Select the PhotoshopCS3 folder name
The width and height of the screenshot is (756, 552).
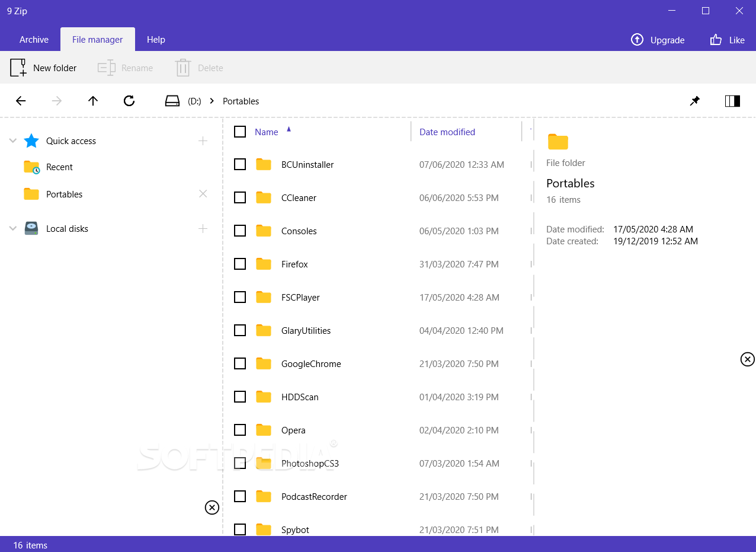point(310,464)
